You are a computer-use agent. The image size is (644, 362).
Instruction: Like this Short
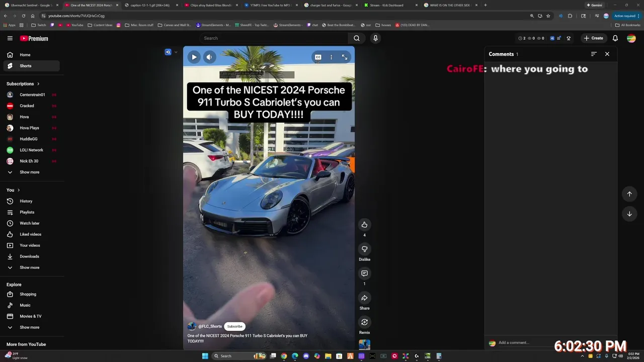(x=364, y=225)
